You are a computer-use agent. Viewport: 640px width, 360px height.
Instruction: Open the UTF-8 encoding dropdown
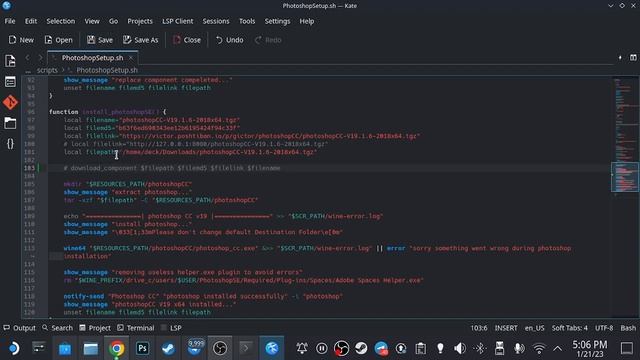tap(604, 328)
